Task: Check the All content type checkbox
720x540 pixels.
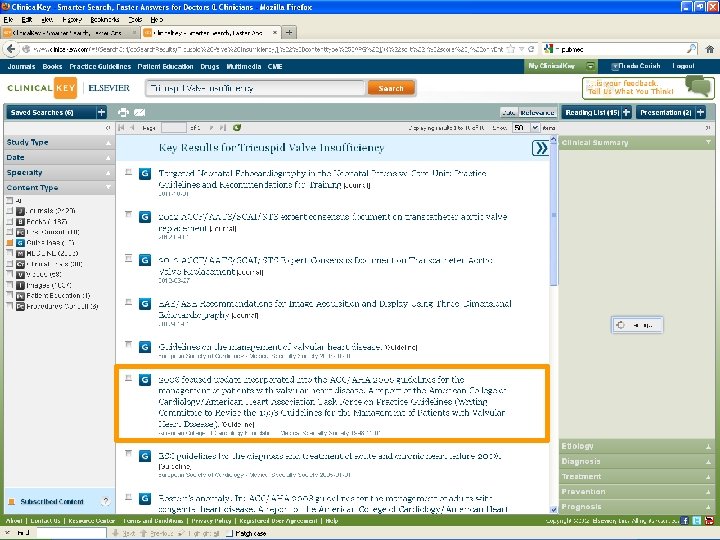Action: pos(10,200)
